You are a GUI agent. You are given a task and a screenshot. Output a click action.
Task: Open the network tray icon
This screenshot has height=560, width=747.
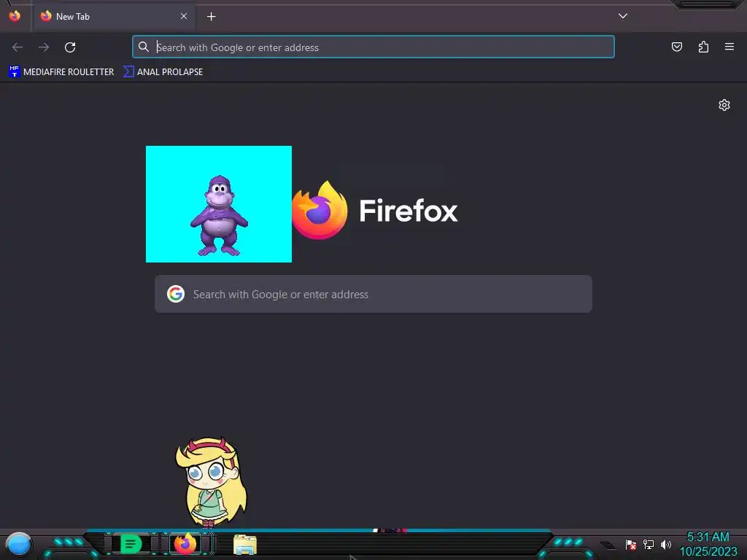tap(649, 544)
